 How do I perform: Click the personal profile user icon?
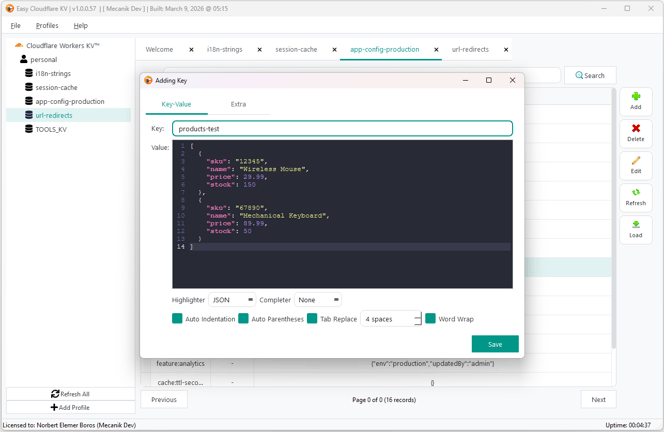(x=24, y=59)
